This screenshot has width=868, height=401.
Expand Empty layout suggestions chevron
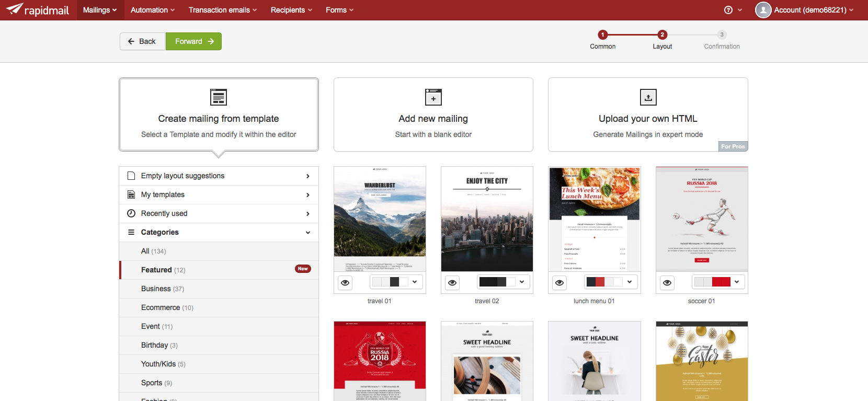pos(308,176)
